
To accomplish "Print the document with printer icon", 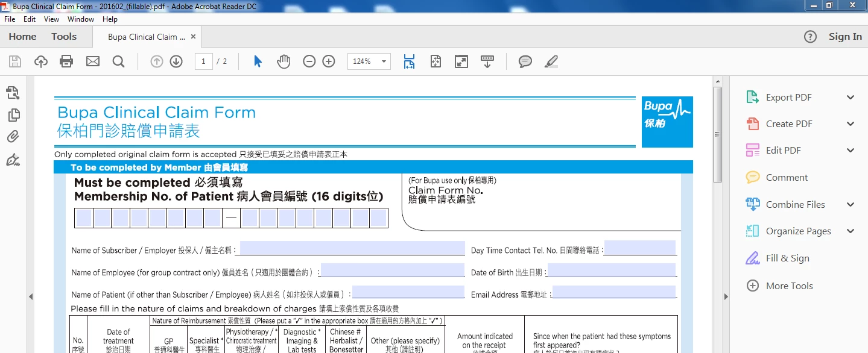I will point(67,61).
